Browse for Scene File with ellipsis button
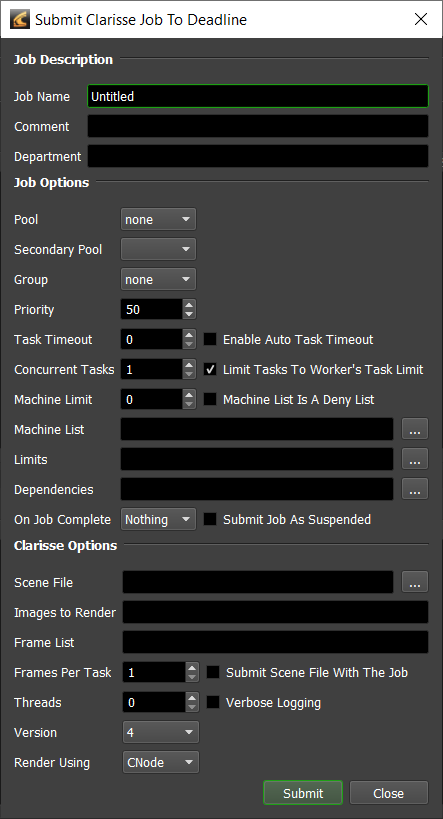Viewport: 443px width, 819px height. coord(415,582)
